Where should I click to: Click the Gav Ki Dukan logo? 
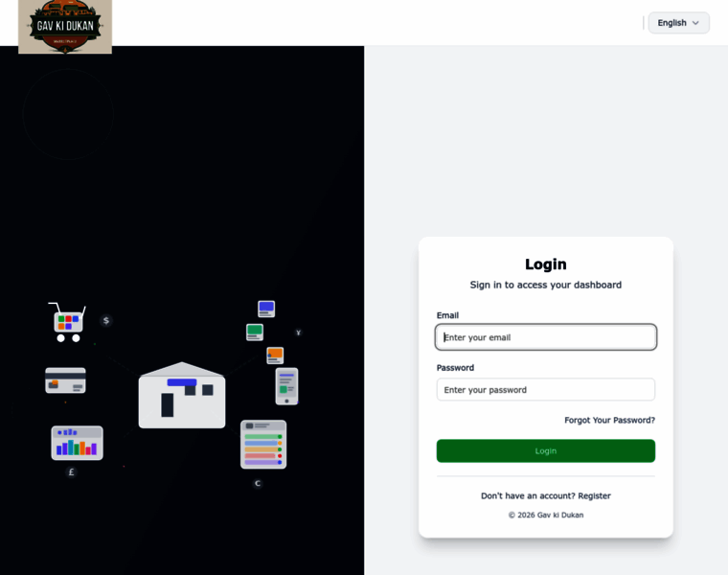(65, 27)
